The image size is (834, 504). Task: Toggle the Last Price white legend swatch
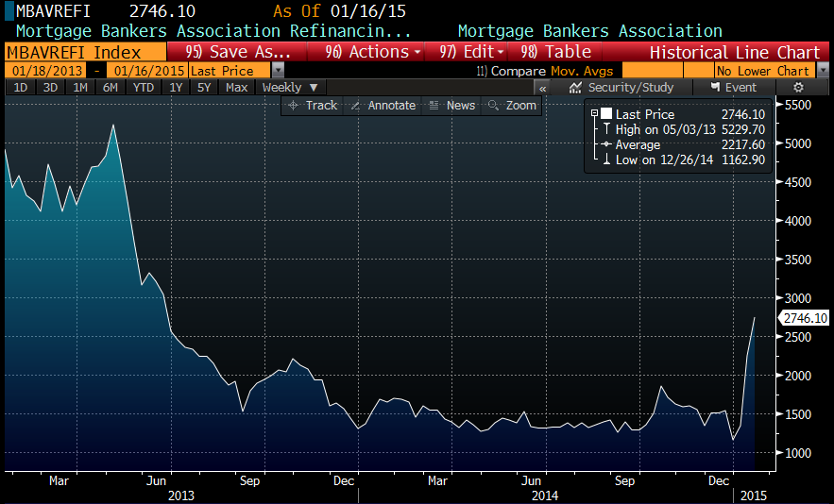[x=605, y=113]
